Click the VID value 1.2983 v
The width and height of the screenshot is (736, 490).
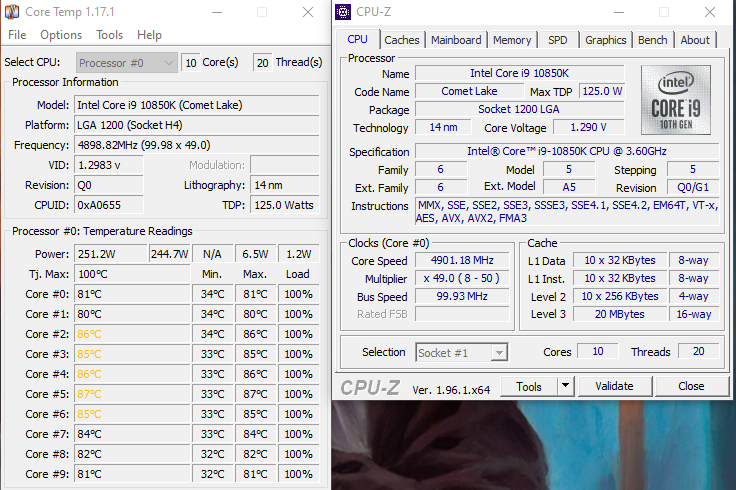[x=109, y=165]
